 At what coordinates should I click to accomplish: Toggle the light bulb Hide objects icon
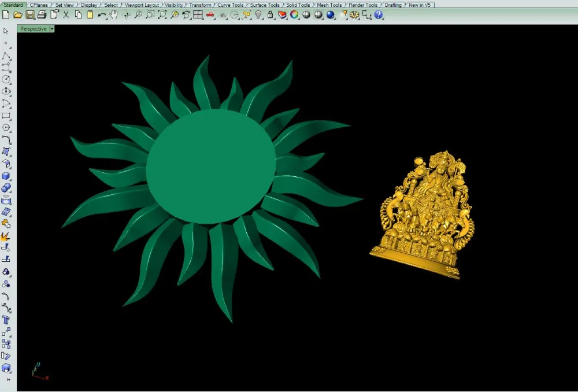tap(258, 15)
